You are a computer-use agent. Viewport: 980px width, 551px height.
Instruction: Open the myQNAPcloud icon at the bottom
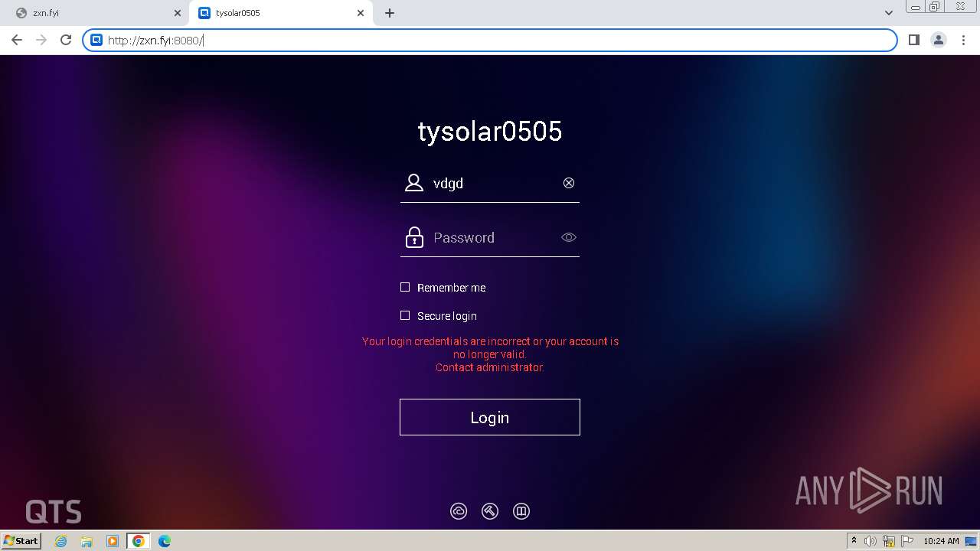tap(459, 511)
